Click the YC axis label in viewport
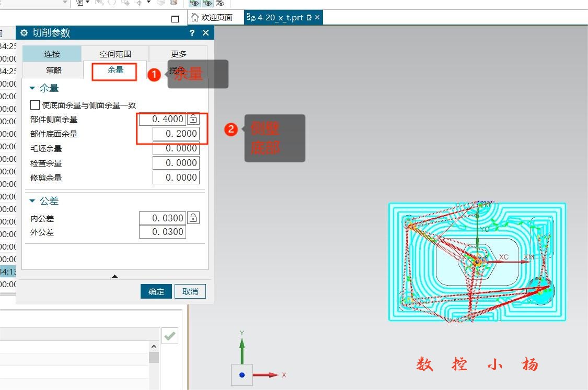Viewport: 588px width, 390px height. (x=485, y=229)
